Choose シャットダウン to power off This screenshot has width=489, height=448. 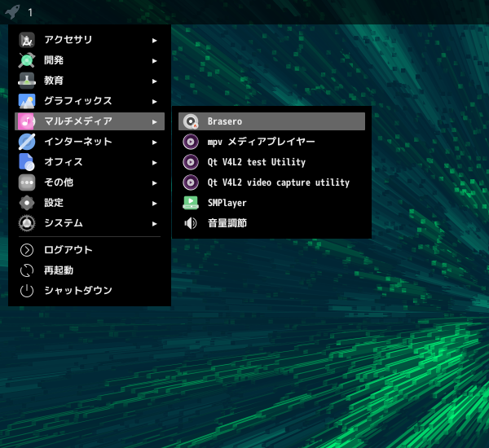click(90, 291)
